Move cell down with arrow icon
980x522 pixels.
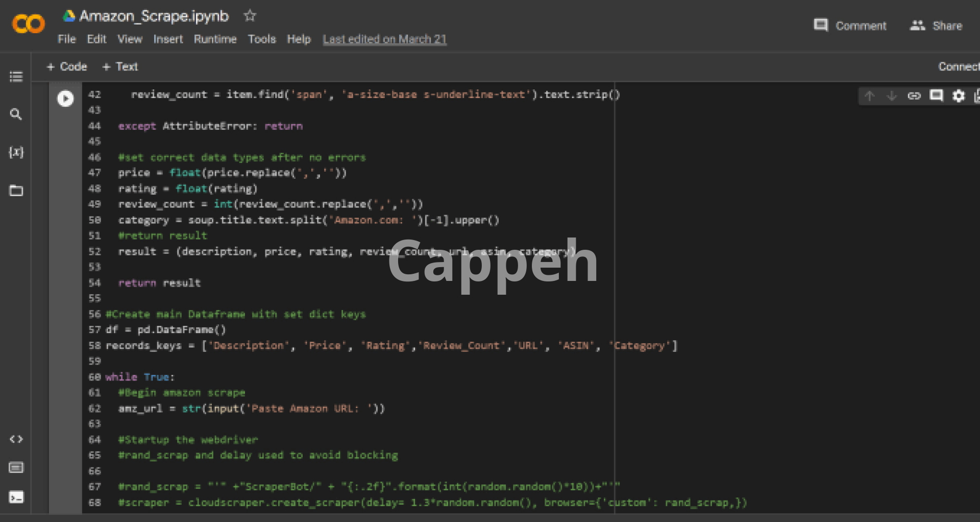[x=892, y=96]
